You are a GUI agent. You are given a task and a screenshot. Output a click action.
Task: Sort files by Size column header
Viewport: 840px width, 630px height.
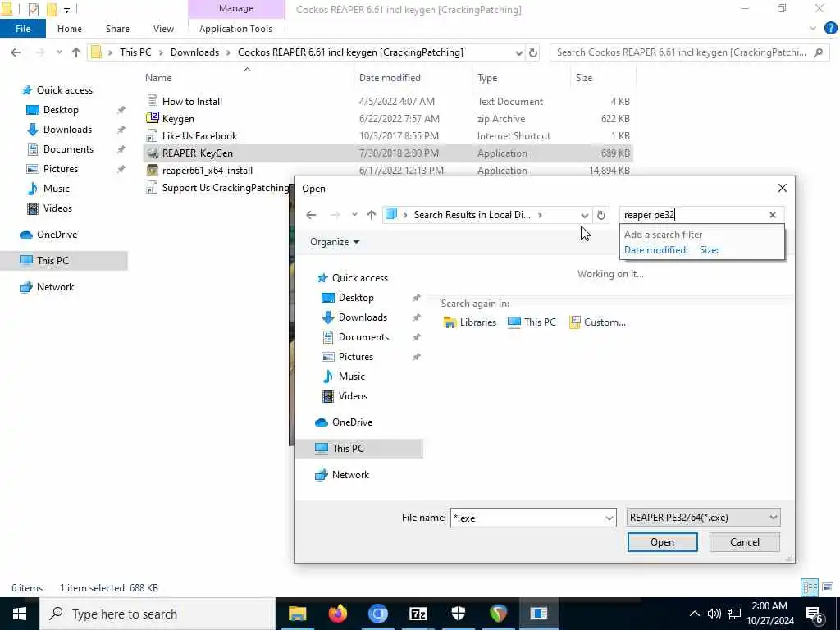584,78
